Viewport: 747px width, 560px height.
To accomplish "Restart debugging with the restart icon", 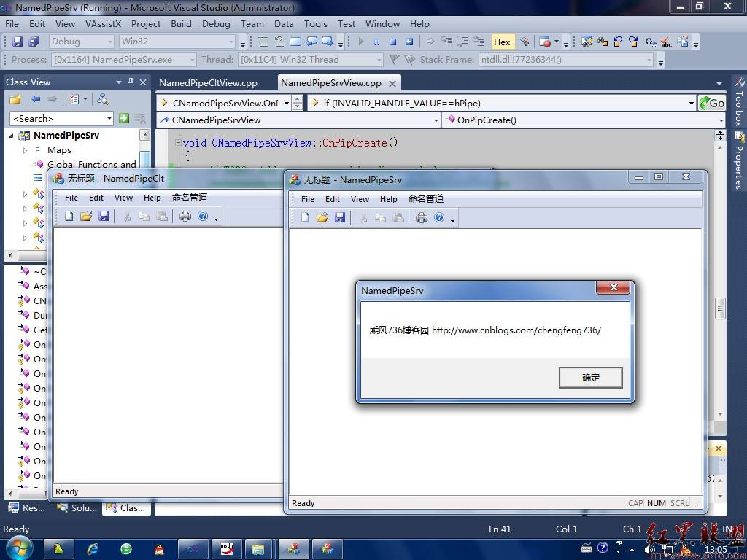I will tap(409, 42).
